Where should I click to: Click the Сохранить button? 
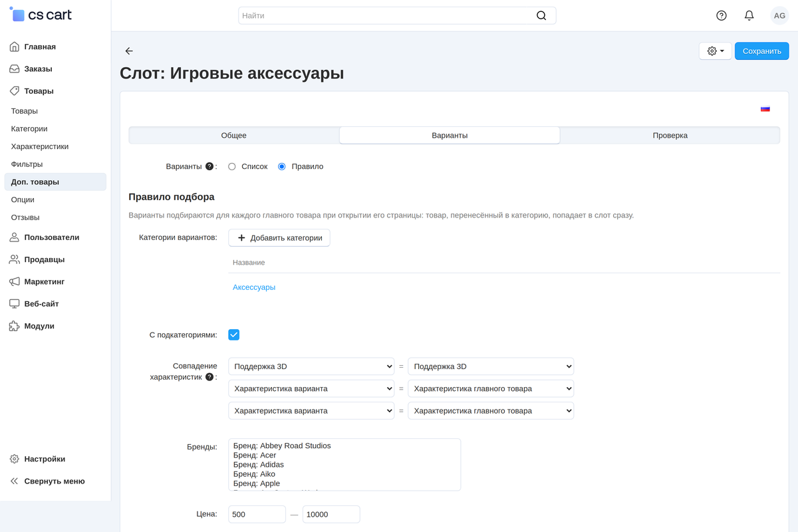(x=762, y=51)
